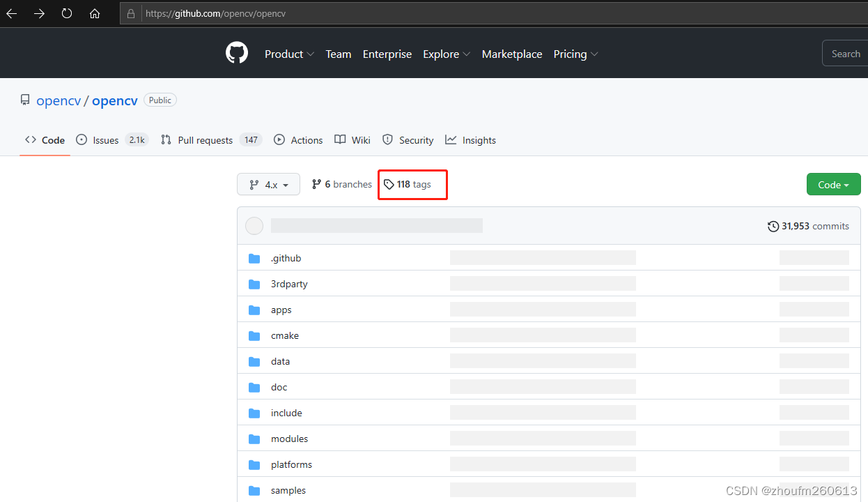Switch to the Pull requests tab
The width and height of the screenshot is (868, 502).
(x=211, y=140)
